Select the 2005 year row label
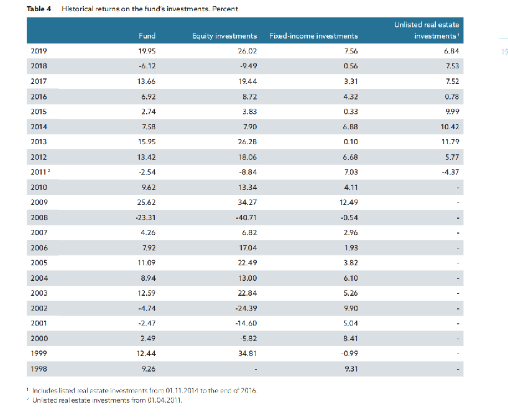 point(39,263)
